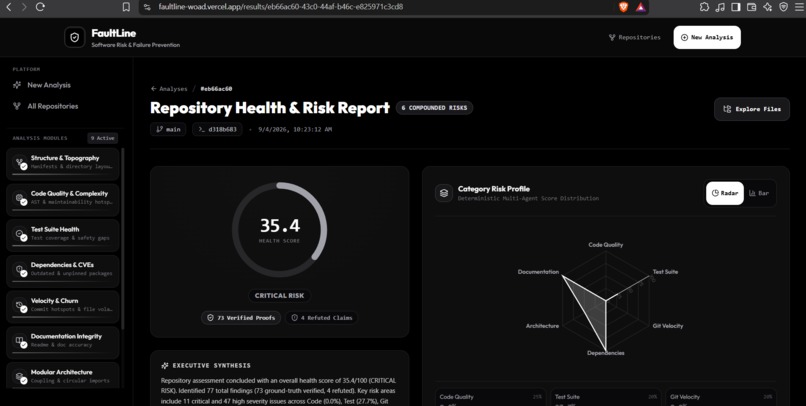Click the Git Velocity axis label on radar
Screen dimensions: 806x406
coord(668,326)
